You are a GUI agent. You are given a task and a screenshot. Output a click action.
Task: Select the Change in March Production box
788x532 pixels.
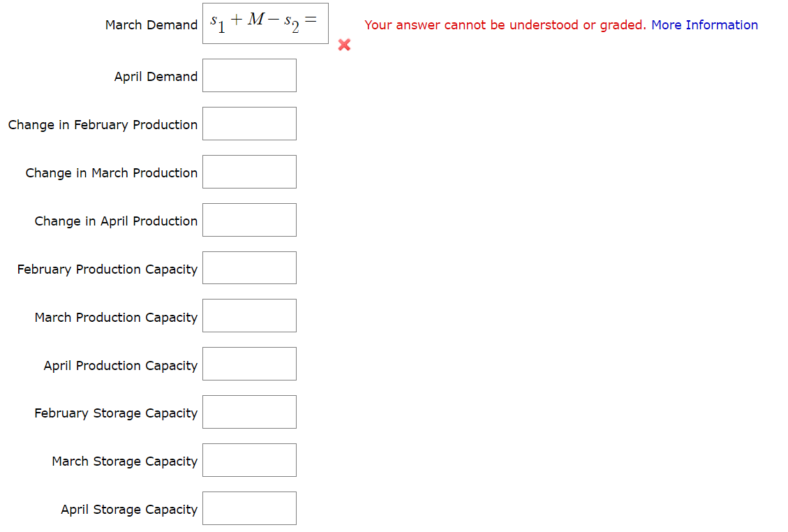click(249, 172)
